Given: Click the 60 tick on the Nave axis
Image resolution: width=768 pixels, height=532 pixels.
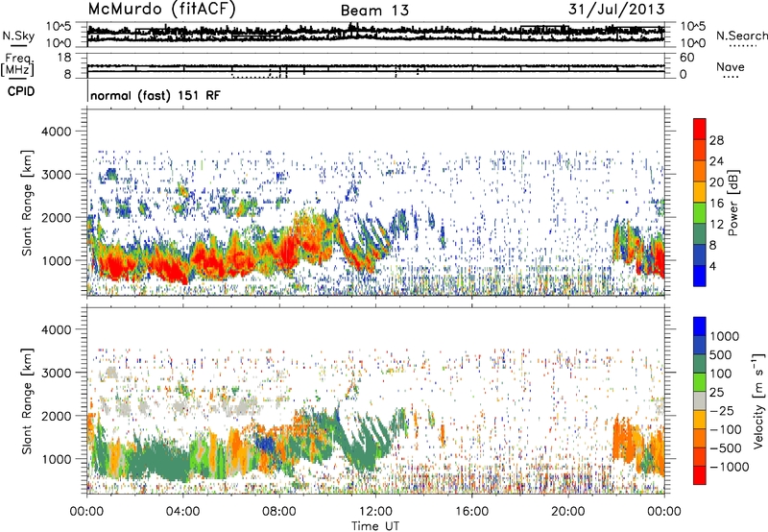Looking at the screenshot, I should point(686,57).
